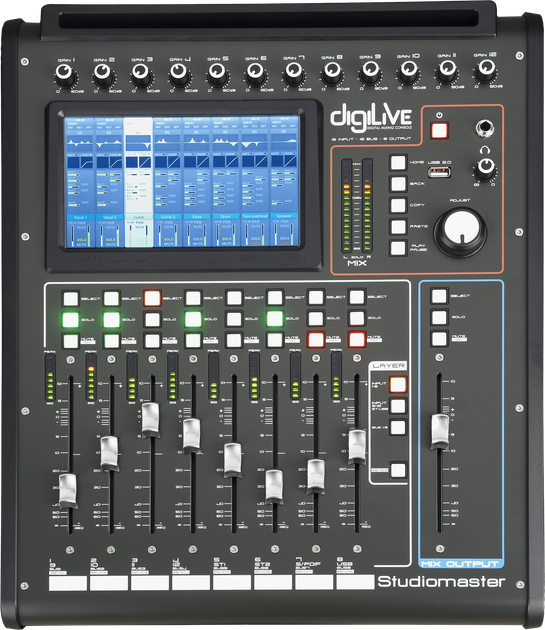Switch to Input 9-12 ST/USB layer

(397, 406)
